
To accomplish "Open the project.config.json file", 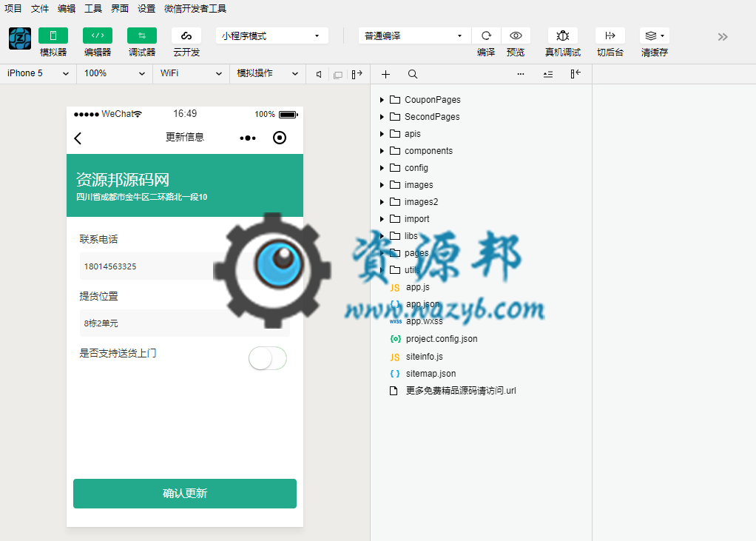I will pyautogui.click(x=442, y=339).
